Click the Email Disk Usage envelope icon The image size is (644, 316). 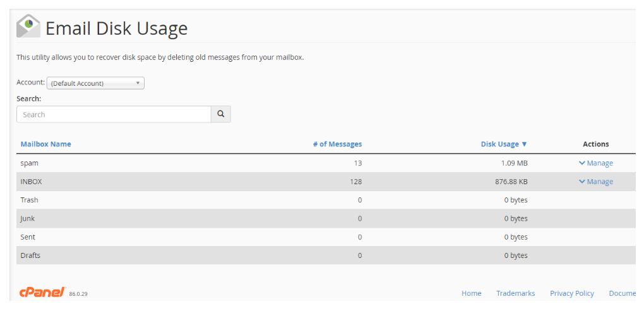(x=28, y=26)
